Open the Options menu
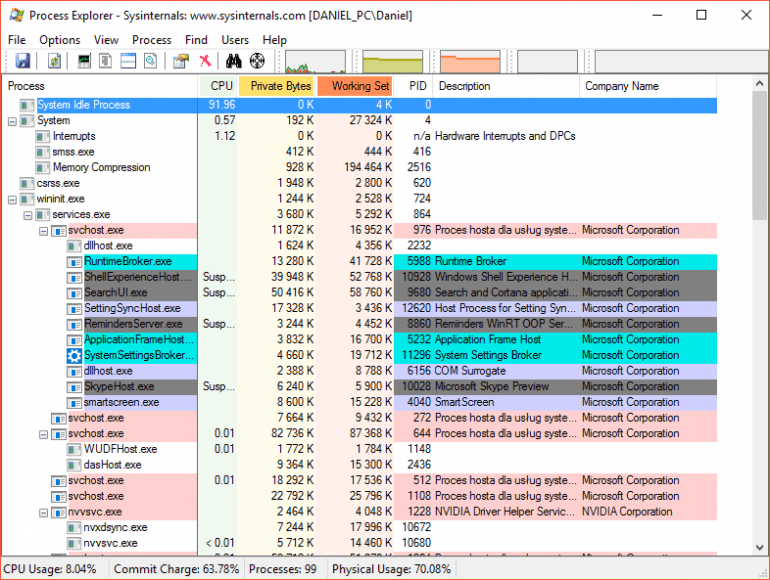 click(59, 40)
